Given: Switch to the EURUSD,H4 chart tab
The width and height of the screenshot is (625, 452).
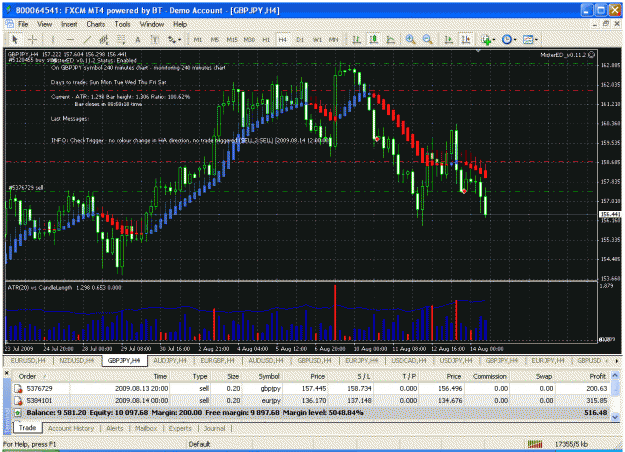Looking at the screenshot, I should tap(28, 361).
